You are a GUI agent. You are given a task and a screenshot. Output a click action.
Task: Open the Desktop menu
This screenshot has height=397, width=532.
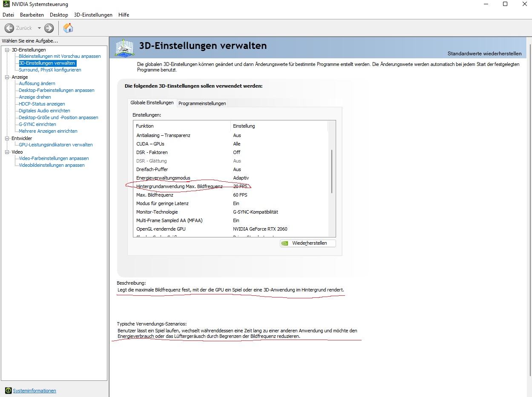point(59,14)
